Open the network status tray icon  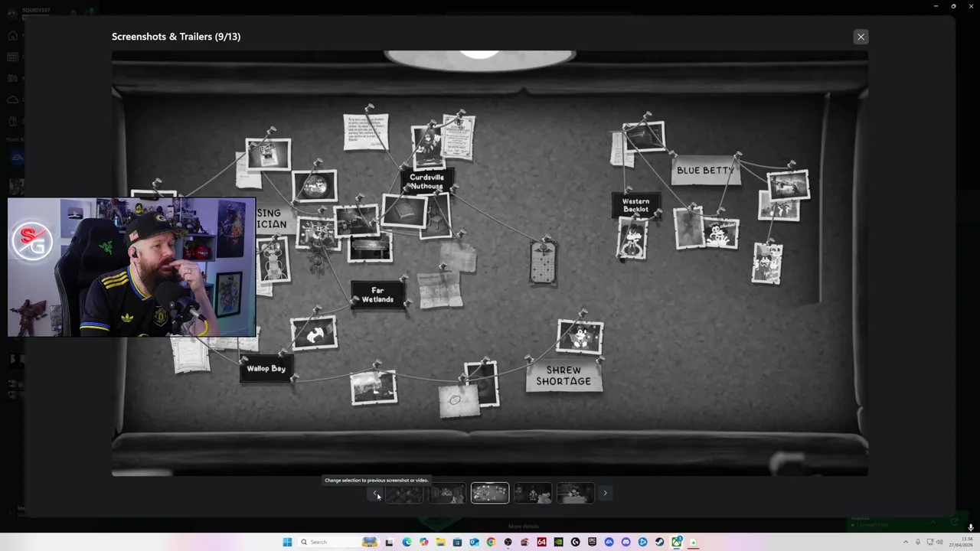coord(930,542)
